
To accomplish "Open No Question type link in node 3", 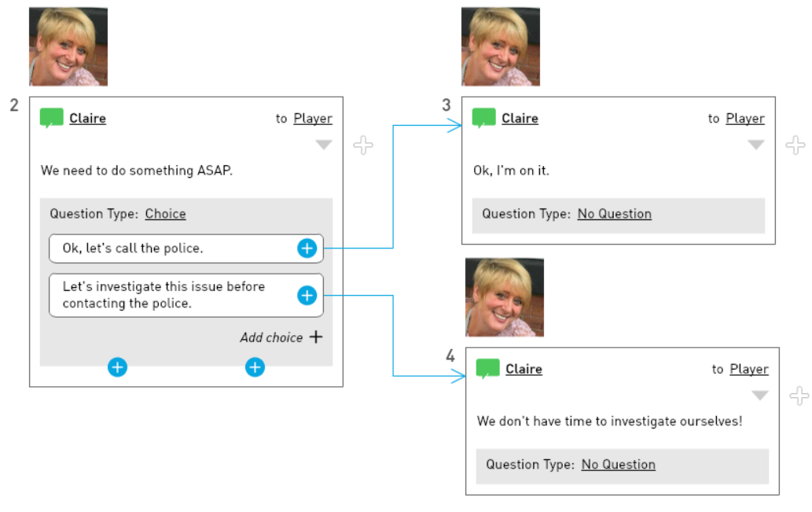I will click(x=614, y=214).
